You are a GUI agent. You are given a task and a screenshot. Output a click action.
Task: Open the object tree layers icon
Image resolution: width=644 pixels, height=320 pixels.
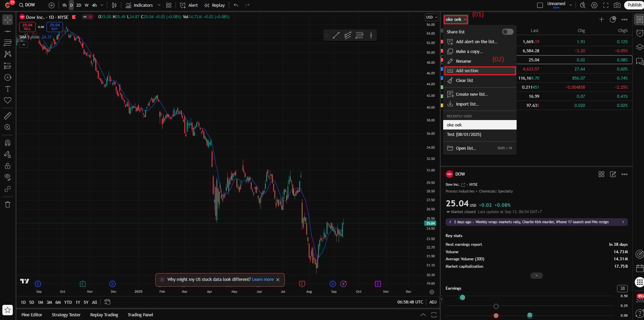pos(639,47)
